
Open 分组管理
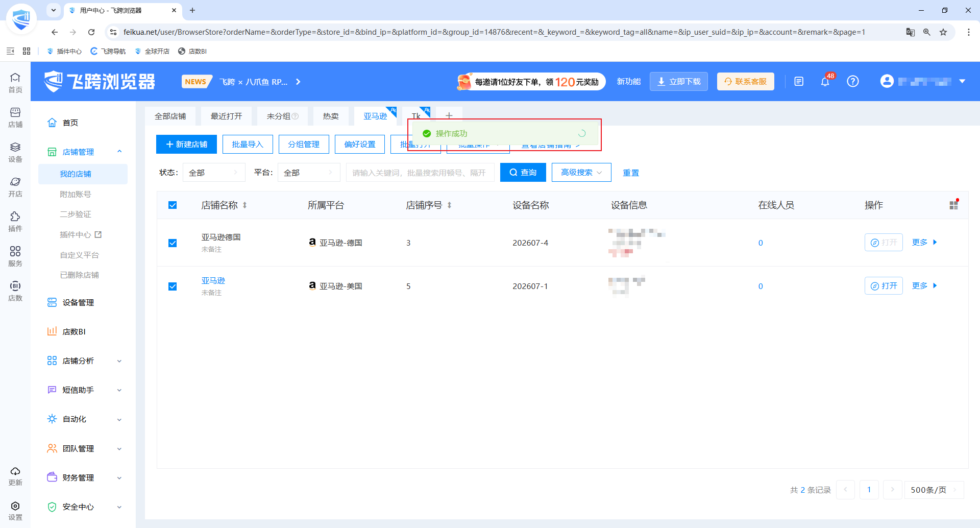point(304,145)
